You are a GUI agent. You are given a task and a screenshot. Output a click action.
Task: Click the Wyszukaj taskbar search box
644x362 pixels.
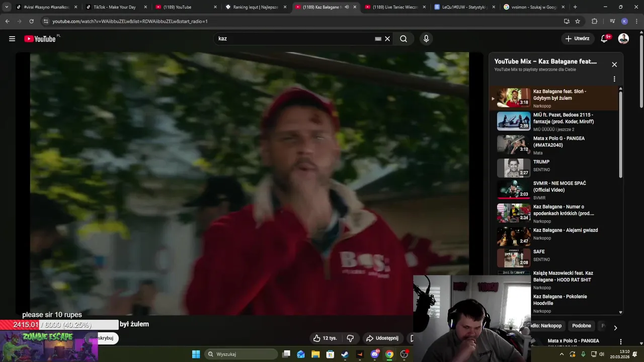[x=241, y=354]
